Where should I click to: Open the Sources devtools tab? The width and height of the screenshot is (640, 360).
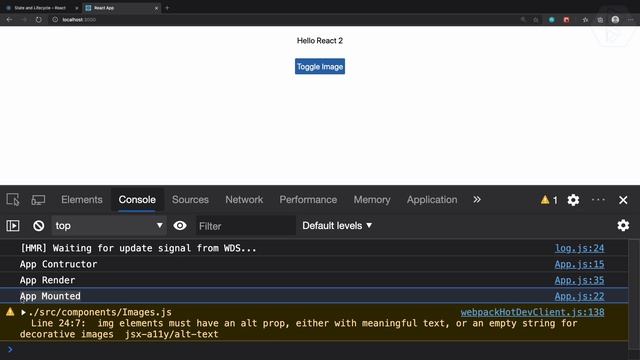tap(190, 200)
